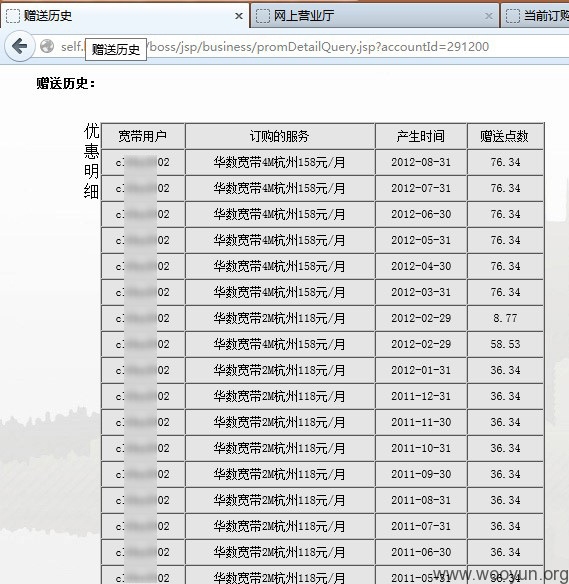Click the 赠送历史 page heading
The width and height of the screenshot is (569, 584).
[x=66, y=83]
